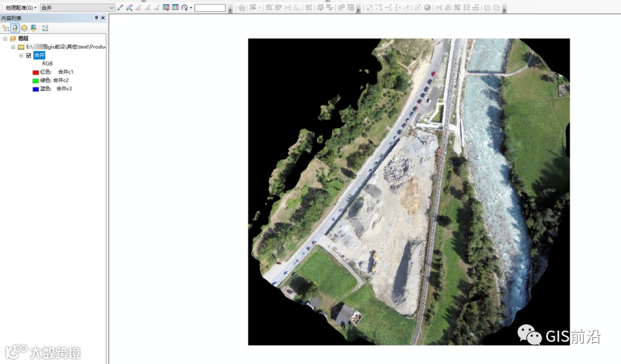Click the grayed Zoom To Selected Link icon
Screen dimensions: 621x364
[x=148, y=7]
